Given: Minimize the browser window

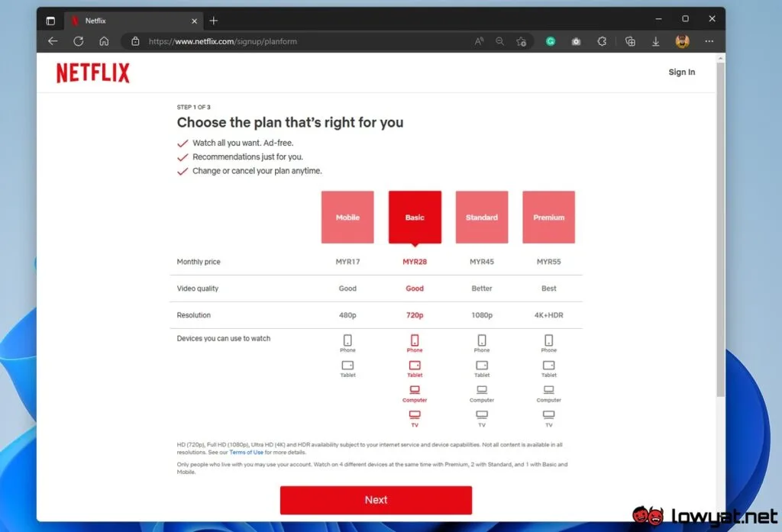Looking at the screenshot, I should [x=659, y=19].
